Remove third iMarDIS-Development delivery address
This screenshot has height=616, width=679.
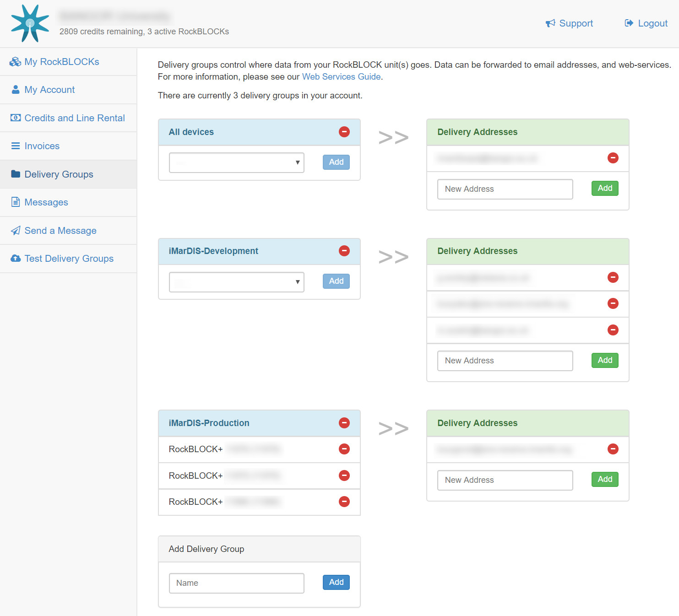click(x=613, y=330)
